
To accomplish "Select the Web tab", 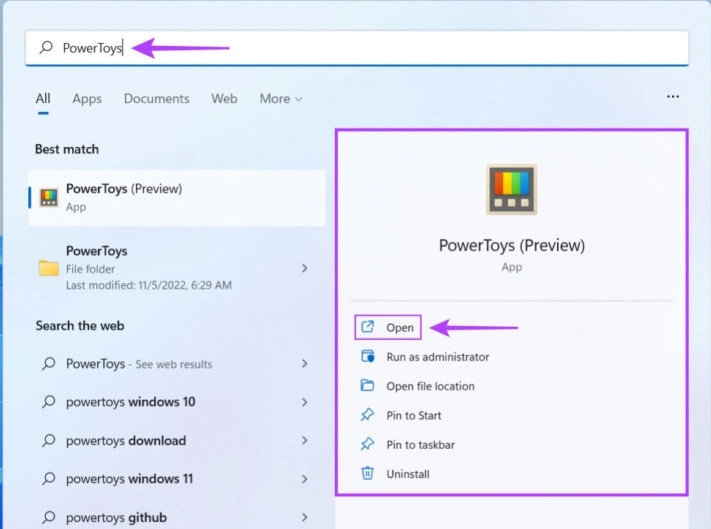I will click(224, 98).
